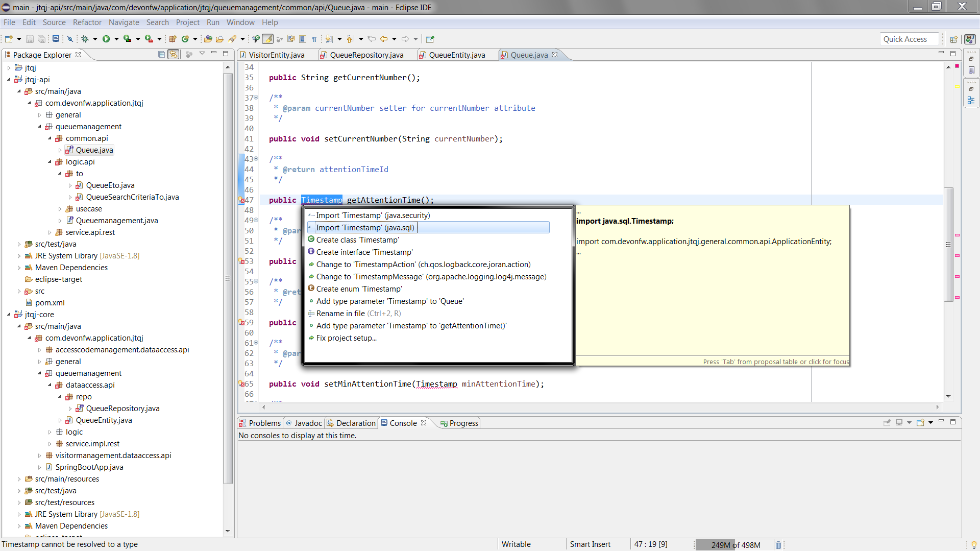The image size is (980, 551).
Task: Click Collapse All in Package Explorer
Action: pos(161,55)
